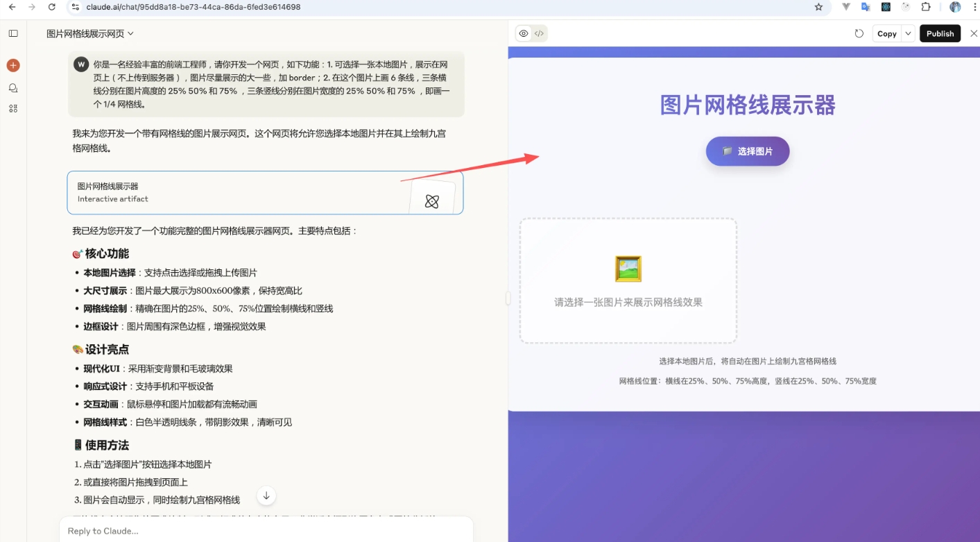
Task: Click the image drop placeholder area
Action: (628, 280)
